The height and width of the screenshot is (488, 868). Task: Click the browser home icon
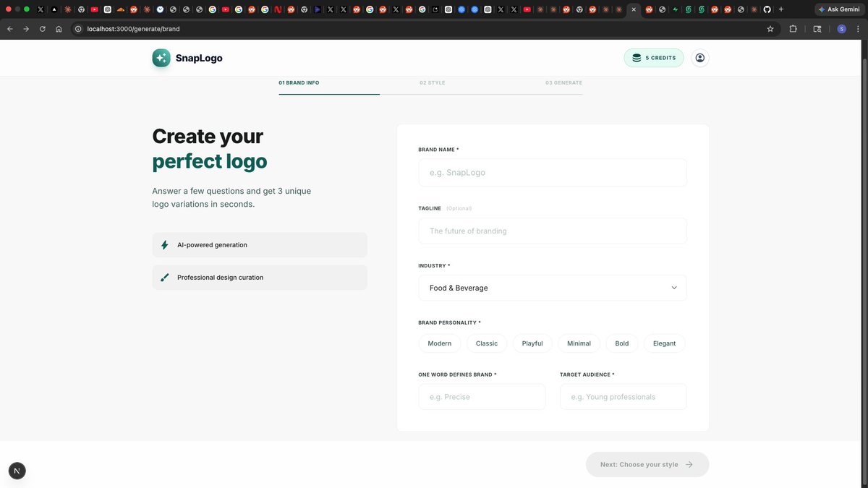(x=59, y=29)
